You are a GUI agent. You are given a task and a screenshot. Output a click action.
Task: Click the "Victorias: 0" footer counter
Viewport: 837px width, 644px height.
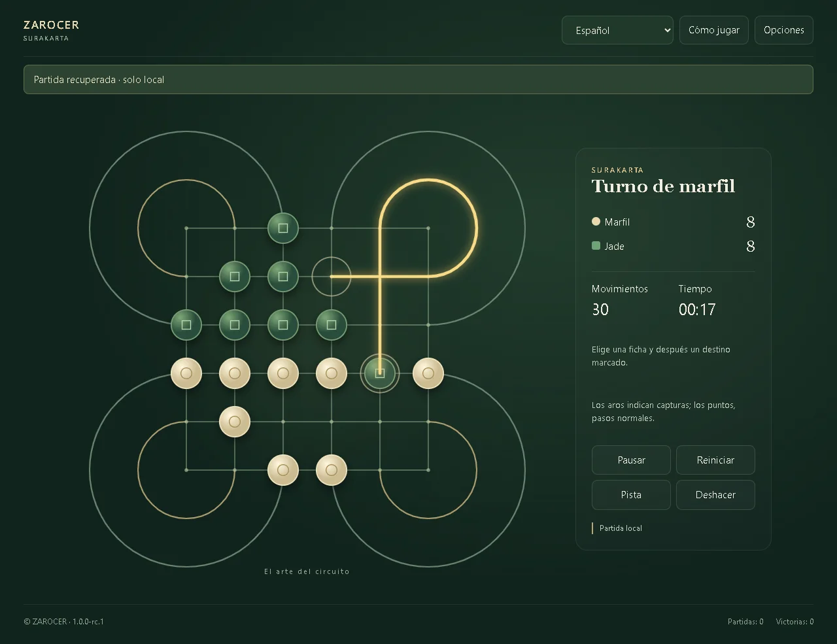pyautogui.click(x=794, y=622)
